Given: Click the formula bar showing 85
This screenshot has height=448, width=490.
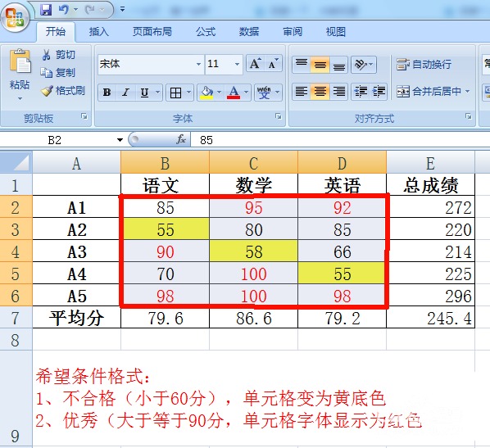Looking at the screenshot, I should click(x=340, y=140).
